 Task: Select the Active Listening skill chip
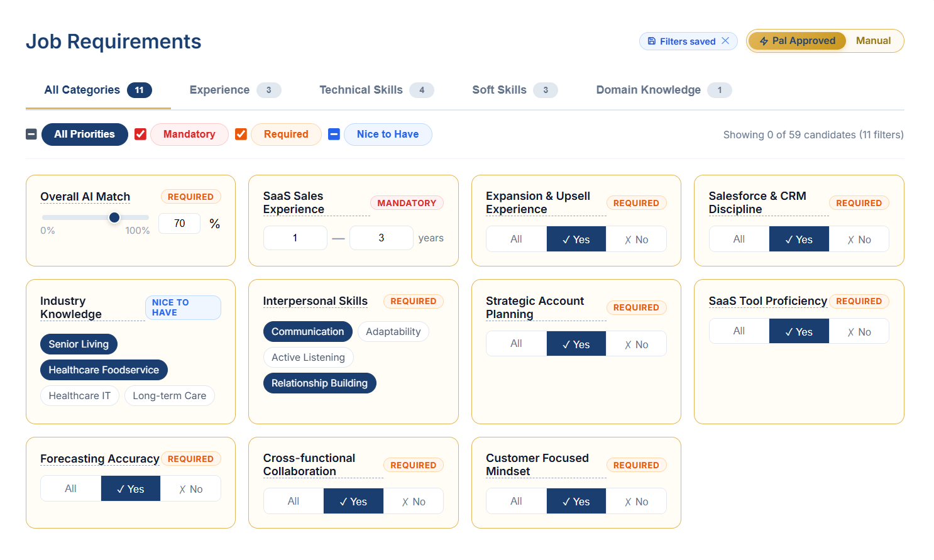click(309, 357)
